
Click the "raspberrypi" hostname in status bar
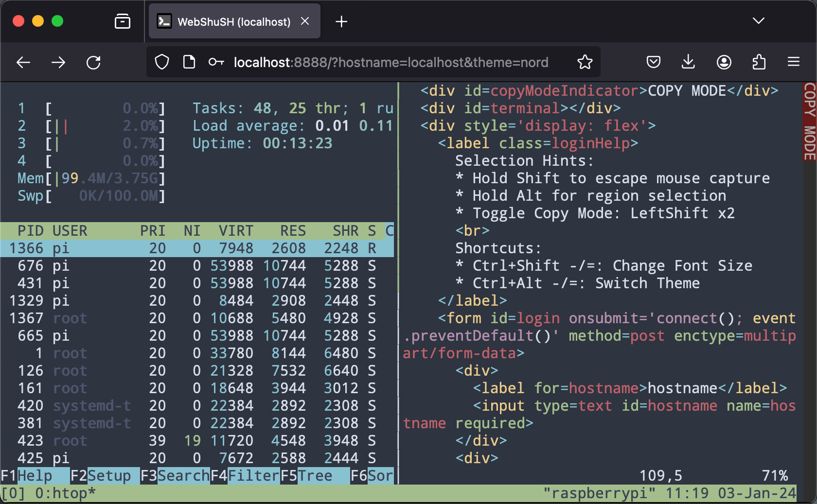pos(599,493)
